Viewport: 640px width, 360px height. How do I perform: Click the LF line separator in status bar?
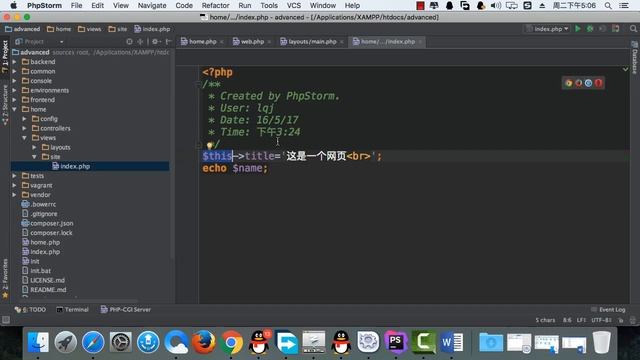tap(581, 320)
